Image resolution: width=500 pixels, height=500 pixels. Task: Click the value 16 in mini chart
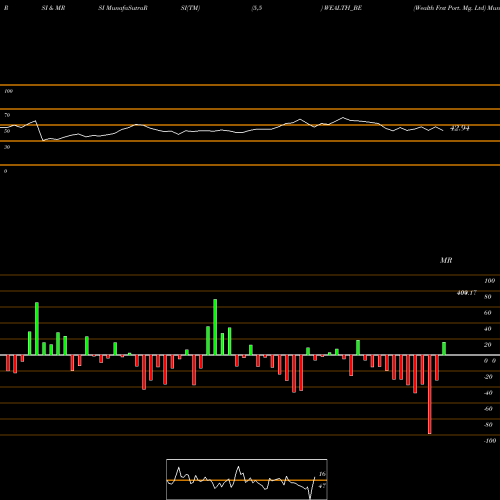coord(322,474)
